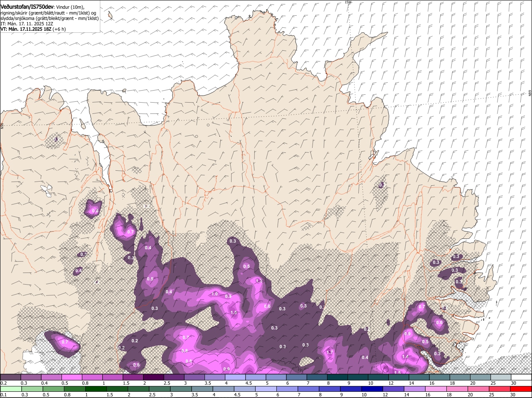Click the 1.3 snowfall value on the map

click(259, 281)
